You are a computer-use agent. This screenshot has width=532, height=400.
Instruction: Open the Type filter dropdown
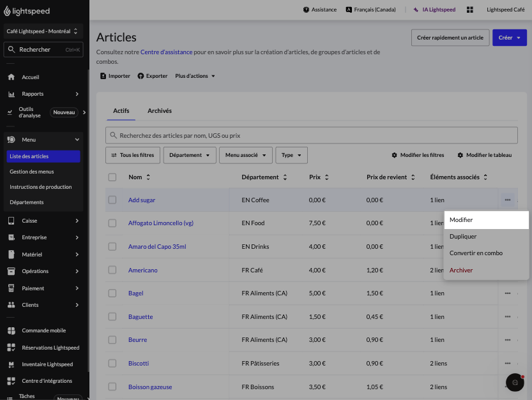[291, 155]
